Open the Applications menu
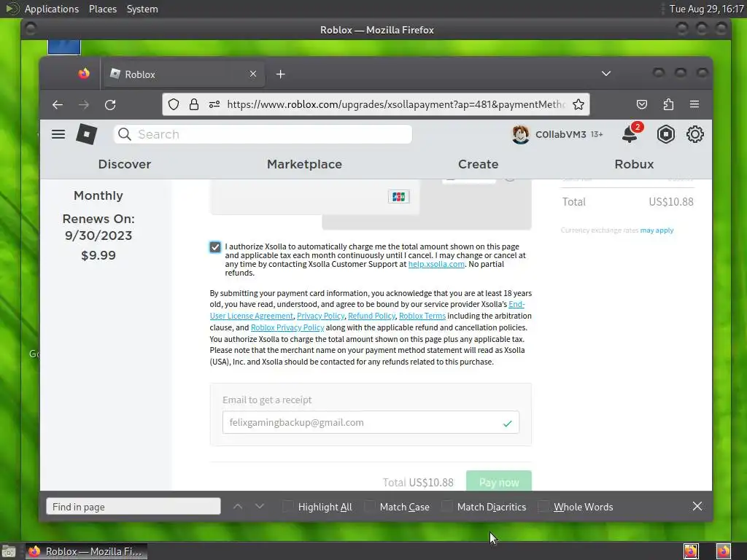This screenshot has height=560, width=747. pyautogui.click(x=52, y=9)
